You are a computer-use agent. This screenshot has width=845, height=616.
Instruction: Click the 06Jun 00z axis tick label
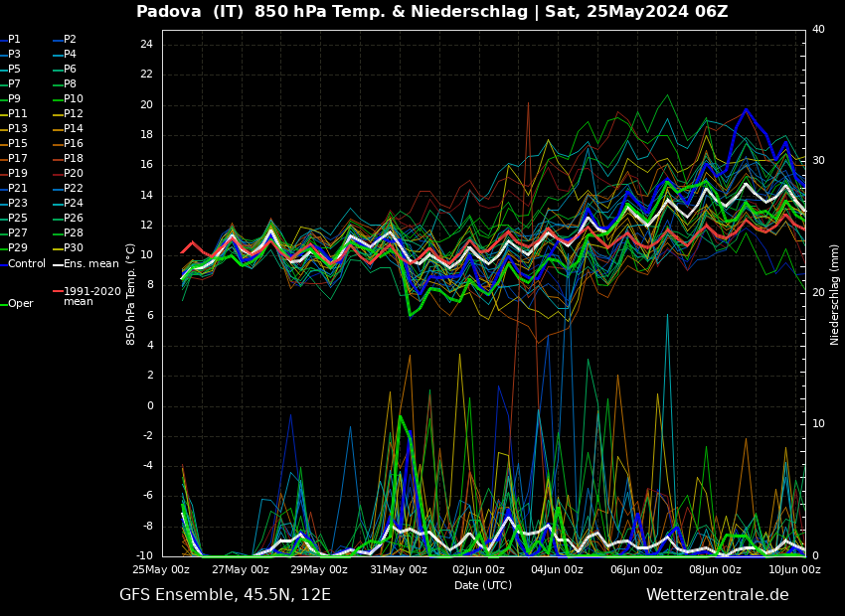[636, 569]
